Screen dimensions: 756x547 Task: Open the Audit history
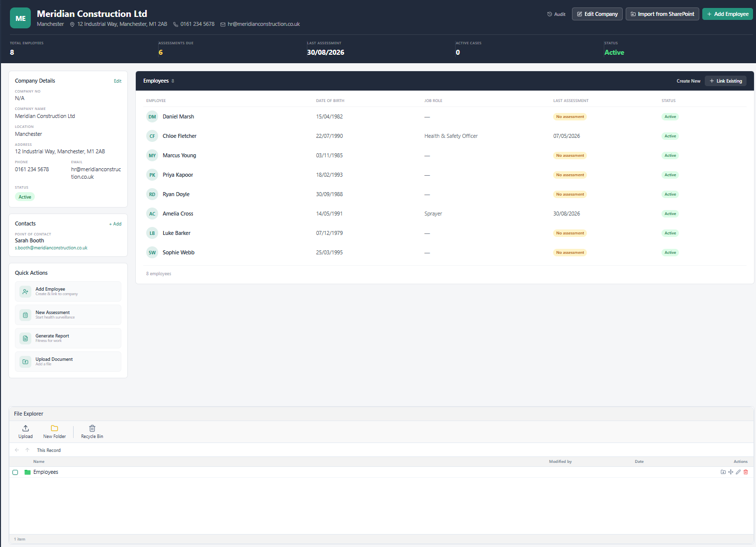[556, 14]
